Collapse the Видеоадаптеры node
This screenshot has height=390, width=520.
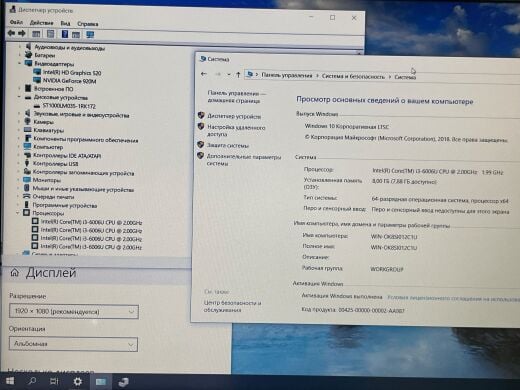[x=20, y=63]
